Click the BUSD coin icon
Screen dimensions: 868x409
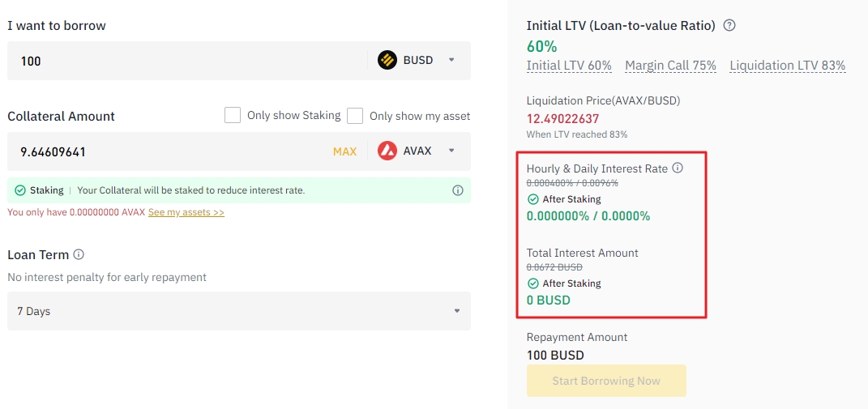coord(387,60)
